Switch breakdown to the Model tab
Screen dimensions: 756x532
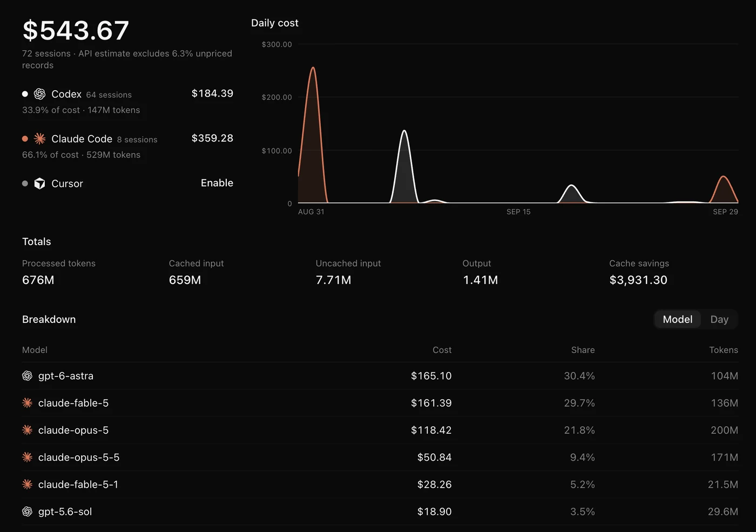pyautogui.click(x=678, y=319)
